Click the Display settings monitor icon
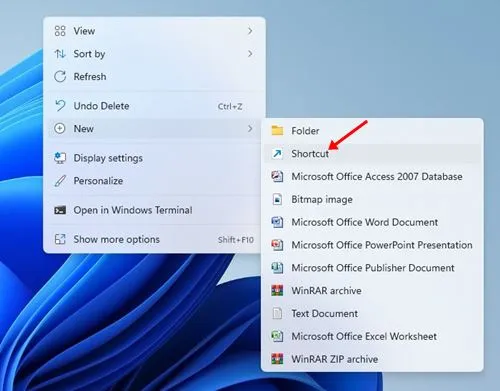 [x=60, y=158]
